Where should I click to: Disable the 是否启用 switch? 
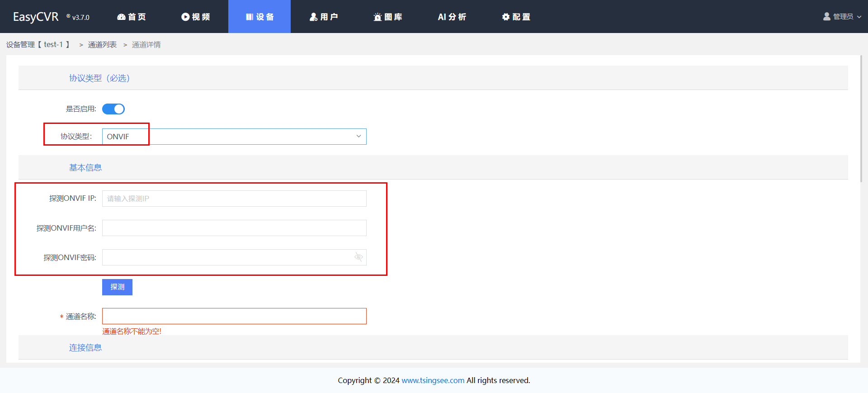113,109
